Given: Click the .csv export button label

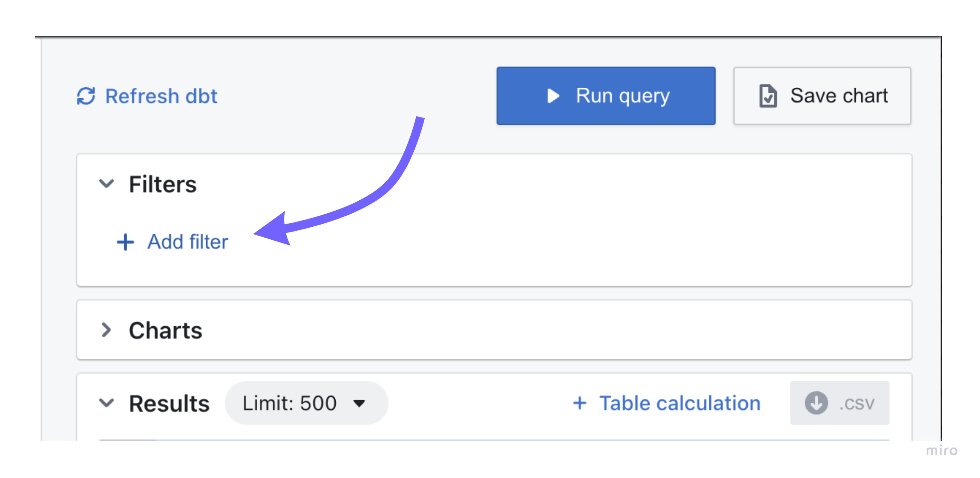Looking at the screenshot, I should (x=857, y=403).
